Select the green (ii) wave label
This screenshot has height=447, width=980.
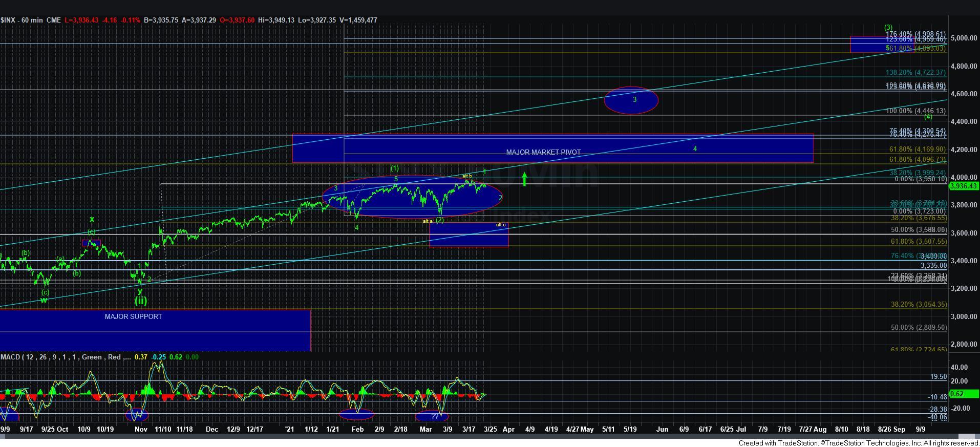[x=140, y=301]
